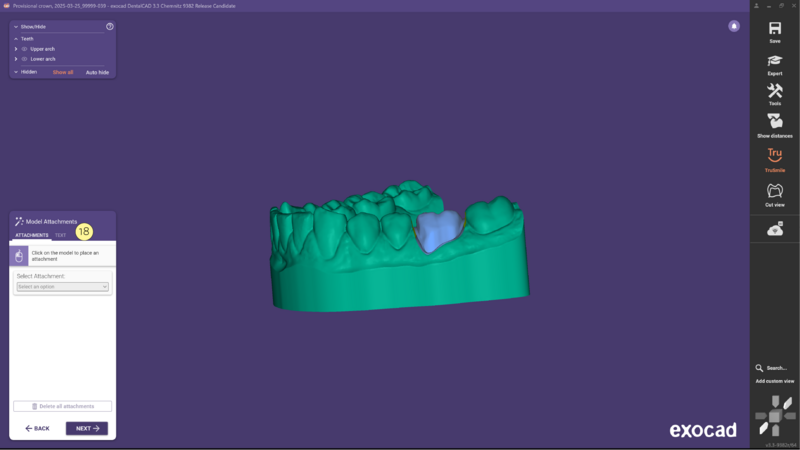
Task: Click the mouse hint icon in attachments panel
Action: pyautogui.click(x=19, y=256)
